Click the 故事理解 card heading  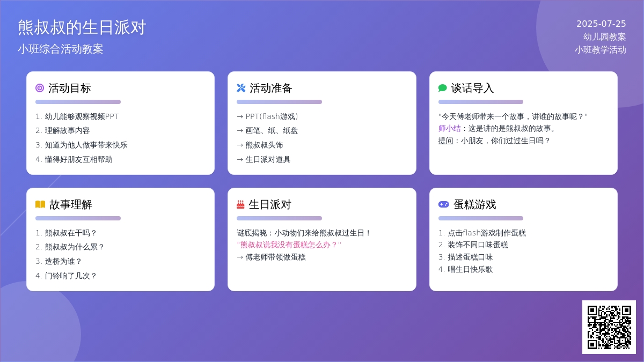[x=71, y=204]
